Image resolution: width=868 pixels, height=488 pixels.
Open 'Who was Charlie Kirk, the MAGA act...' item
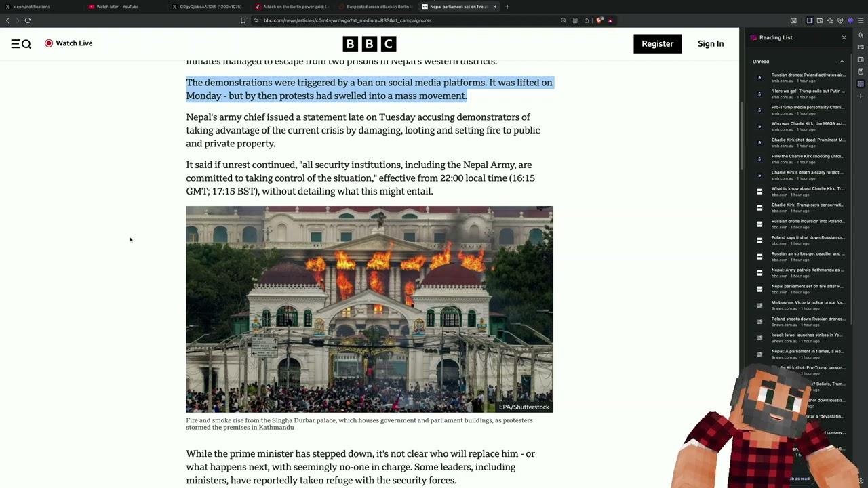[x=800, y=127]
